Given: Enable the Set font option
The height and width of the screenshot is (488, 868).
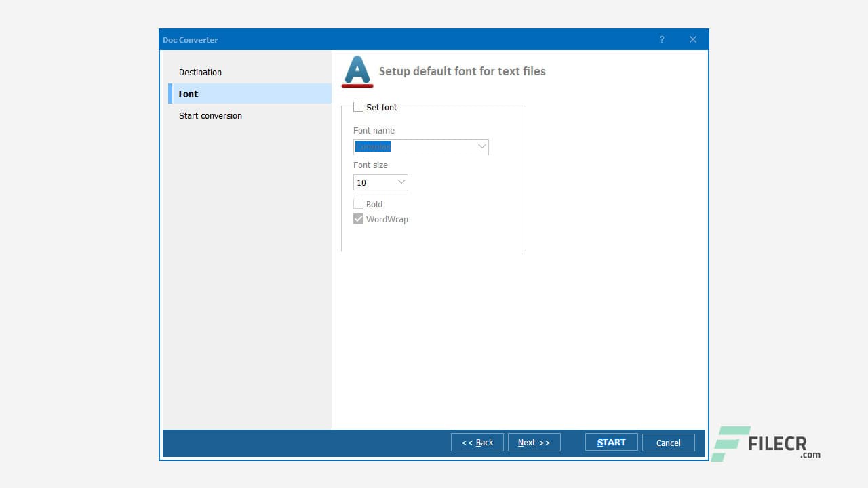Looking at the screenshot, I should tap(358, 106).
